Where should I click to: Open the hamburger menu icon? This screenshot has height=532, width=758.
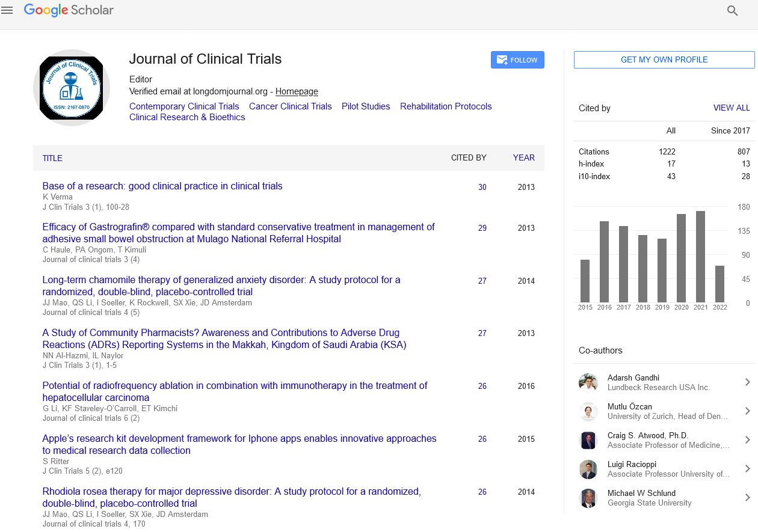click(7, 10)
